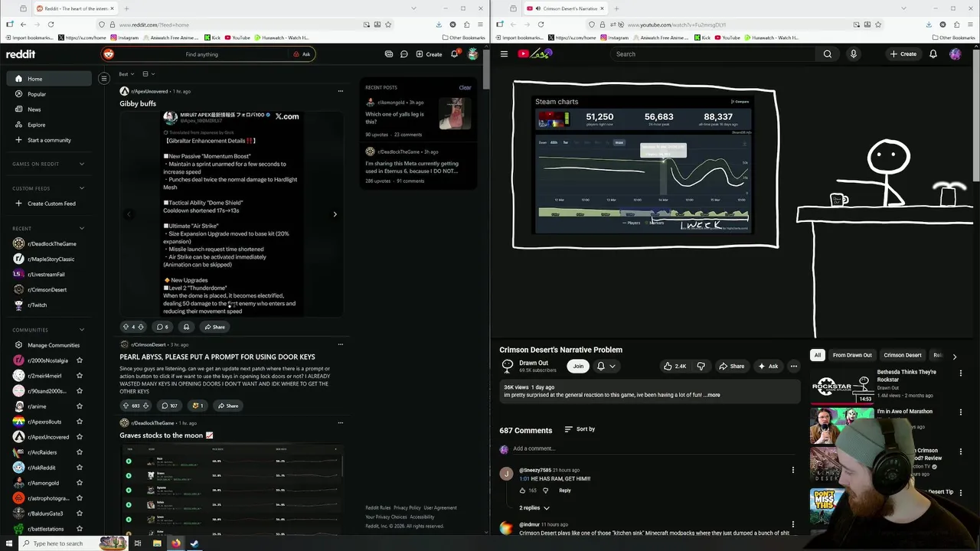Select the From Drawn Out chip
The width and height of the screenshot is (980, 551).
click(x=852, y=355)
